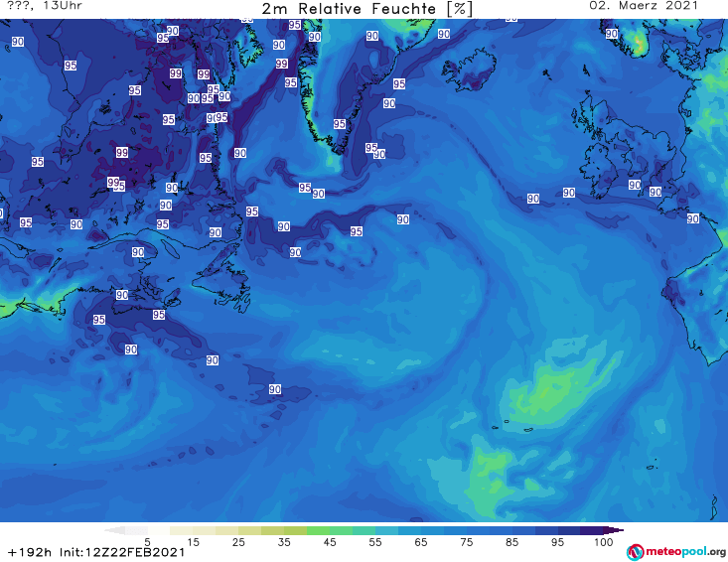Click the meteopool logo's round icon
The image size is (728, 562).
coord(636,552)
